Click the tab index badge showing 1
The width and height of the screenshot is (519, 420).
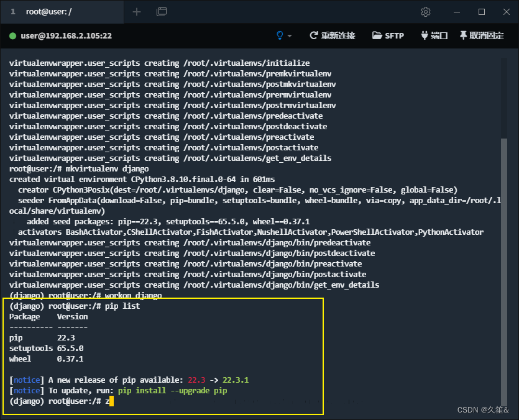(14, 12)
